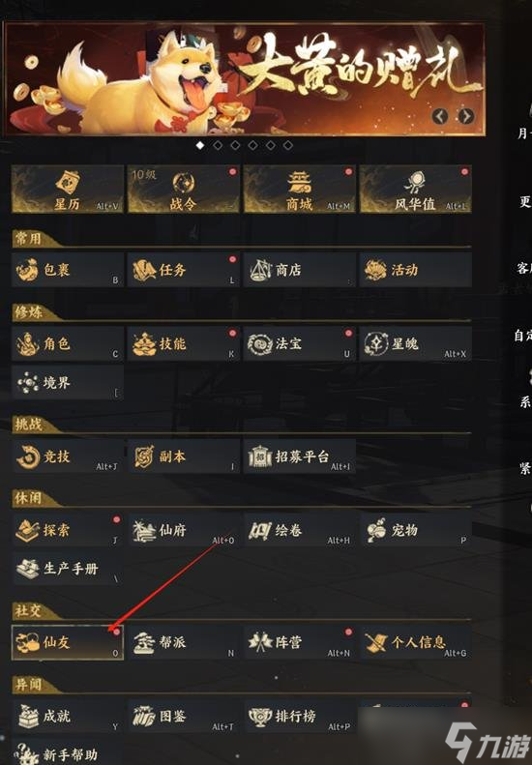
Task: Open the 法宝 treasure menu
Action: pos(300,344)
